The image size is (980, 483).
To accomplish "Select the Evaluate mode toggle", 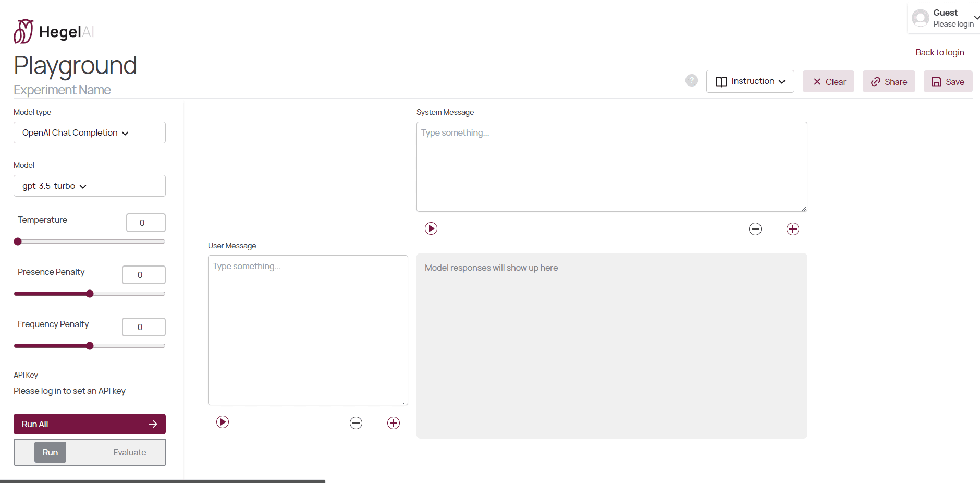I will (130, 452).
